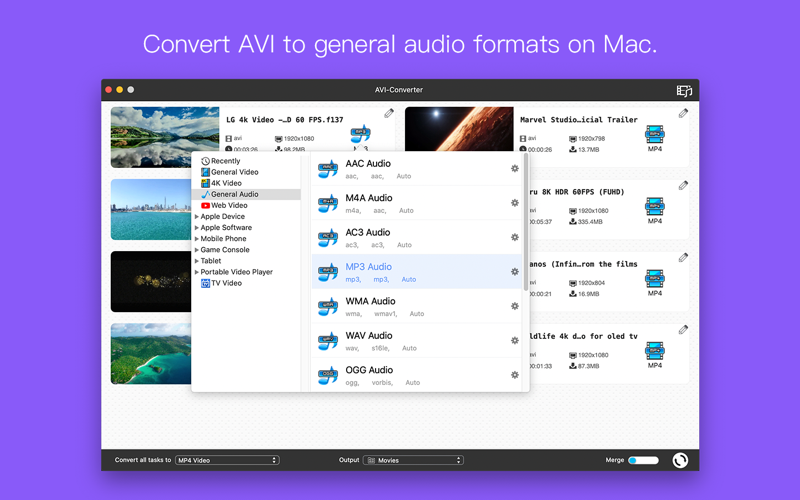Click MP4 format icon of 8K HDR 60FPS video
The image size is (800, 500).
655,206
